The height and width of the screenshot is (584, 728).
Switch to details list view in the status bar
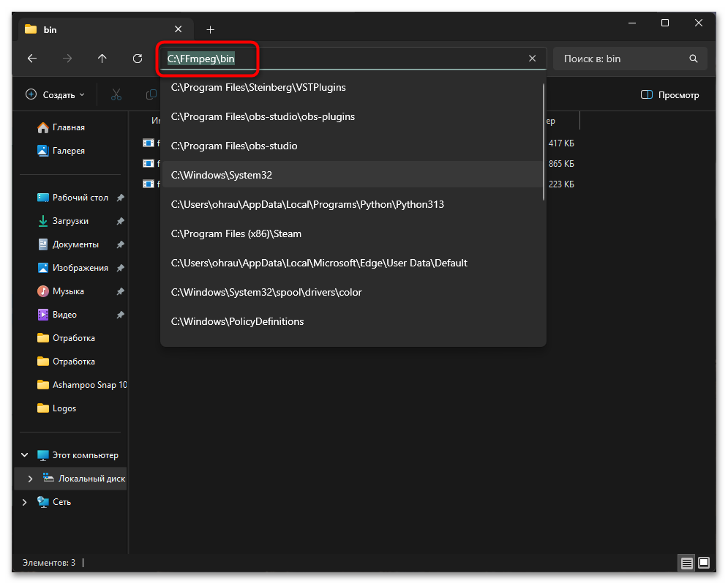tap(686, 563)
